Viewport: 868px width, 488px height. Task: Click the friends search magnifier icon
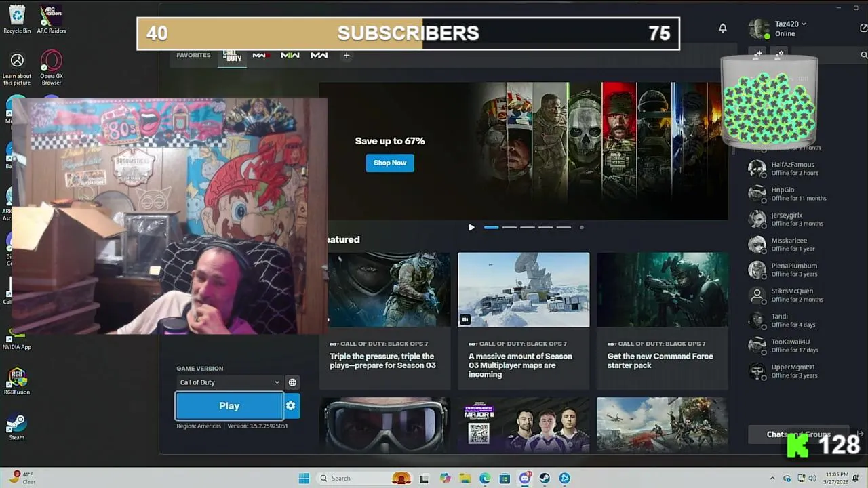pyautogui.click(x=864, y=55)
